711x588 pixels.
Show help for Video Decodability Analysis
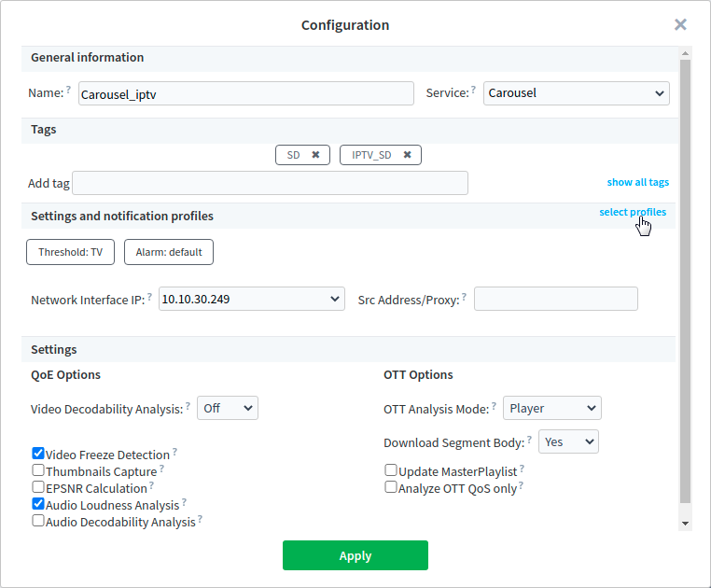click(188, 405)
